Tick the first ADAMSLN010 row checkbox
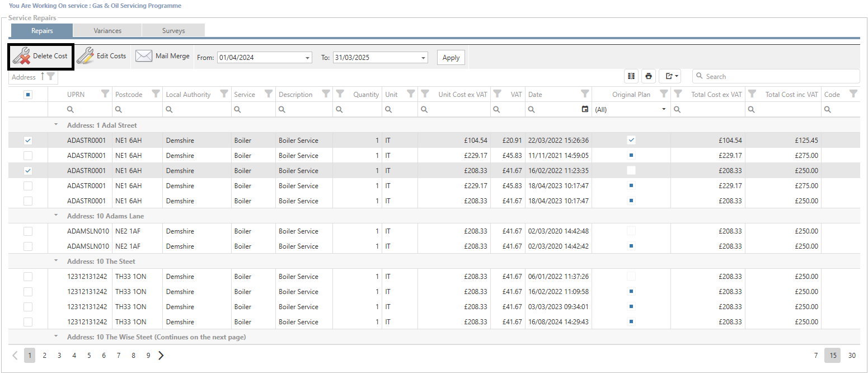The image size is (868, 373). coord(28,231)
